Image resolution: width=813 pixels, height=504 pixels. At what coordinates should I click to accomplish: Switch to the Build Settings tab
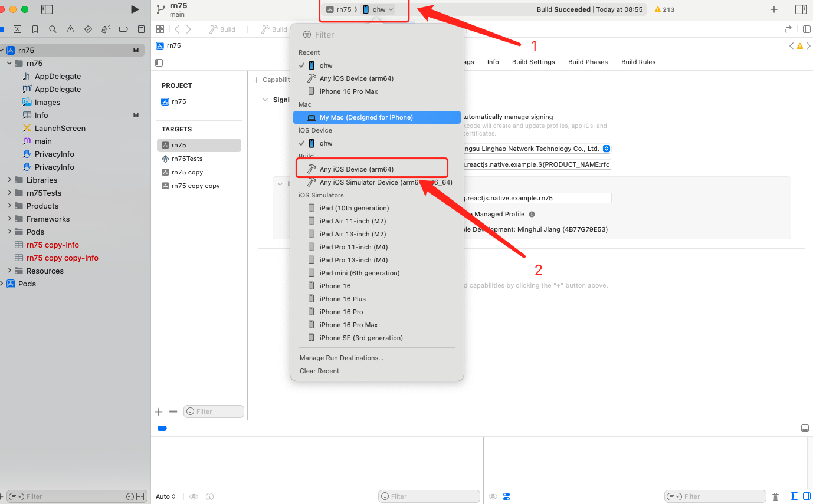click(533, 62)
